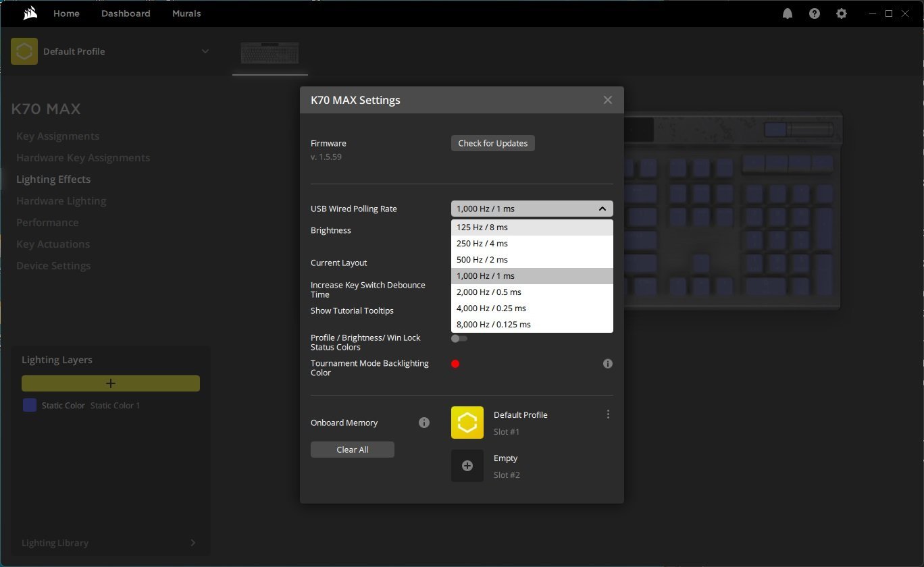The height and width of the screenshot is (567, 924).
Task: Click firmware version v. 1.5.59 text
Action: point(327,157)
